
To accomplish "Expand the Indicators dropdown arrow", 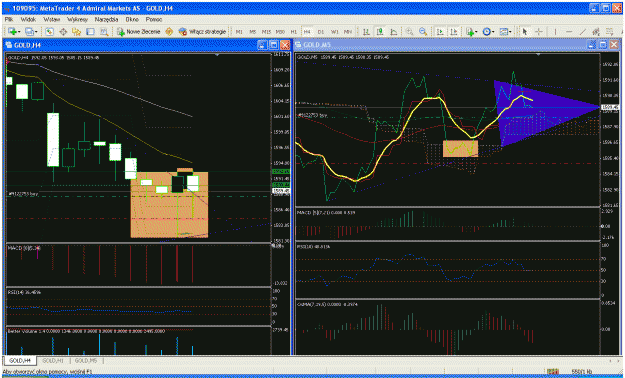I will [x=476, y=32].
